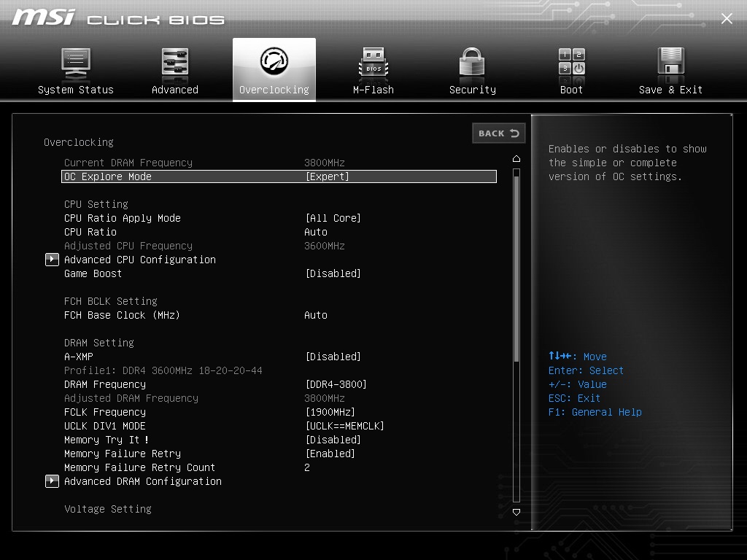Open the System Status monitor icon
Screen dimensions: 747x560
[x=76, y=63]
